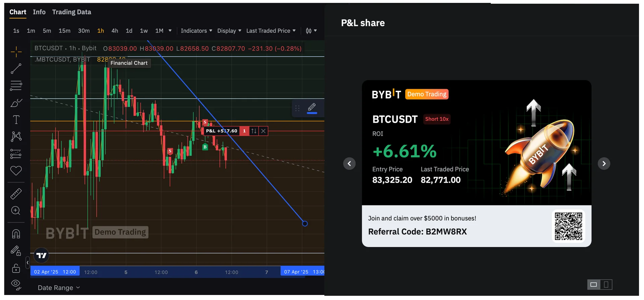This screenshot has height=300, width=644.
Task: Click the Referral Code B2MW8RX text
Action: point(418,232)
